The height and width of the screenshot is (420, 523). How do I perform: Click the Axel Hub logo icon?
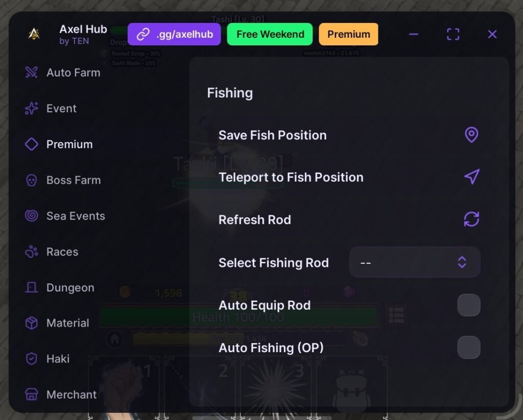(34, 34)
